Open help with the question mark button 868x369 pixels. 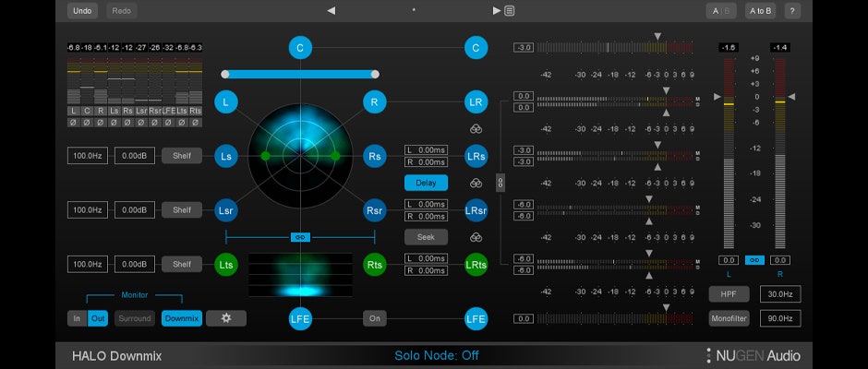(791, 11)
